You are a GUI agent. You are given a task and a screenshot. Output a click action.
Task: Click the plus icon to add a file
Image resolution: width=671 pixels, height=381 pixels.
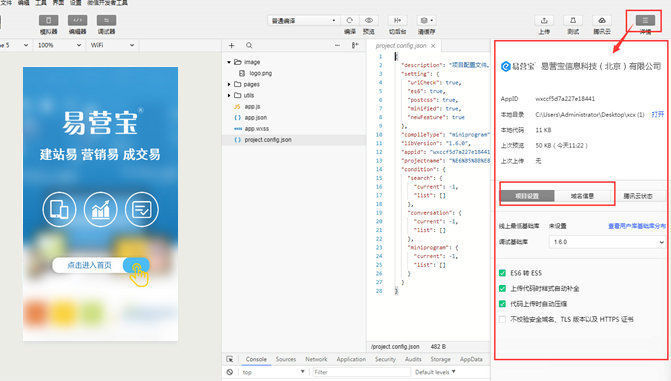(232, 45)
